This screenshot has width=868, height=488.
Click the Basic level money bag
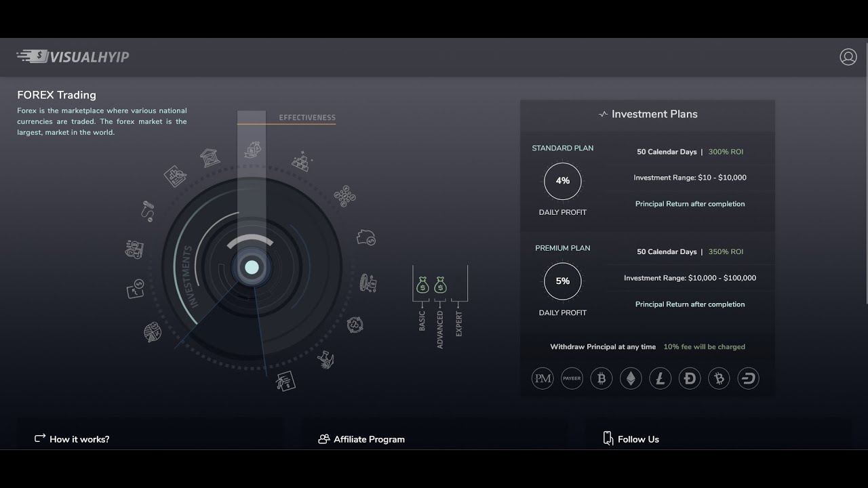click(422, 285)
